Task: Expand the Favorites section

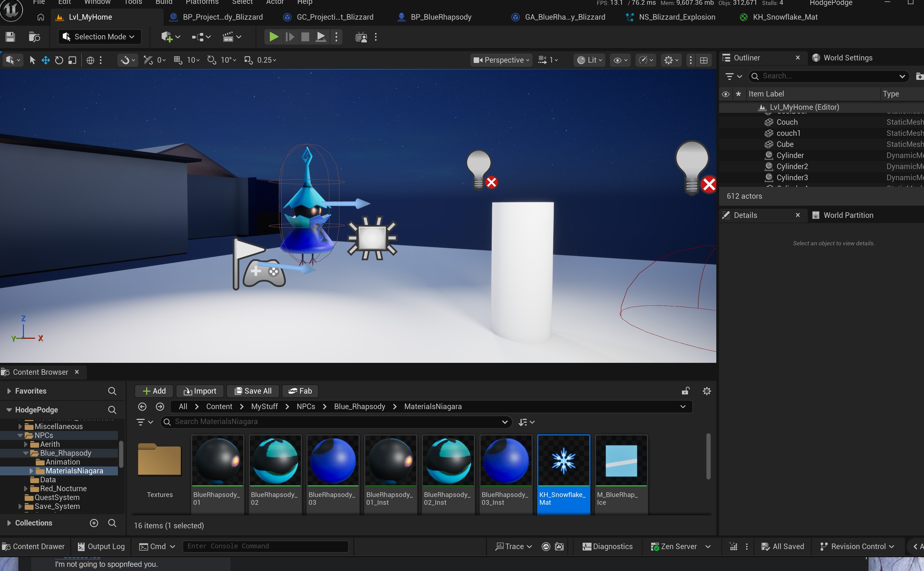Action: click(x=9, y=391)
